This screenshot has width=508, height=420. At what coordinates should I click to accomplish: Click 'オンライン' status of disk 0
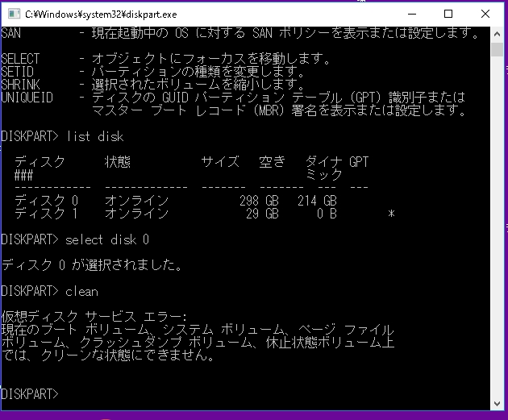point(137,201)
